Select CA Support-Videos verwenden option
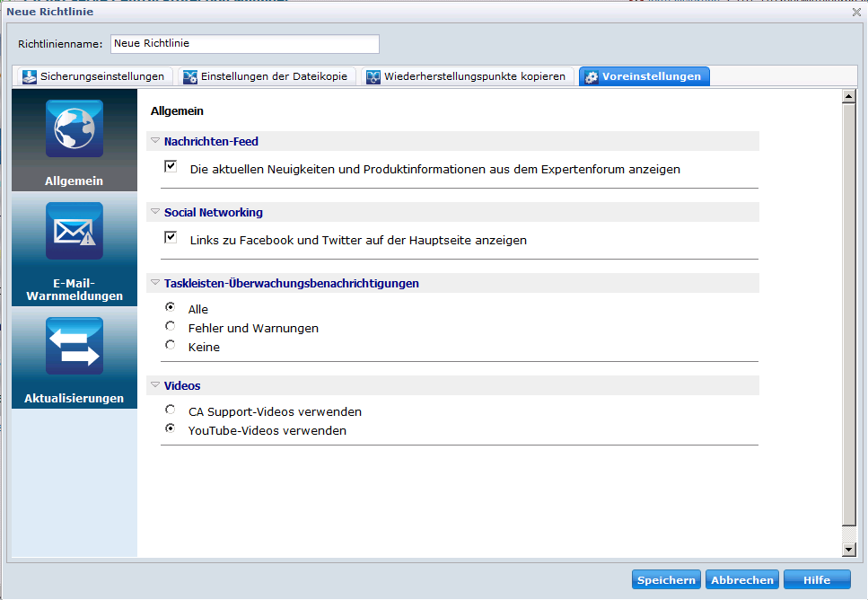 click(171, 410)
